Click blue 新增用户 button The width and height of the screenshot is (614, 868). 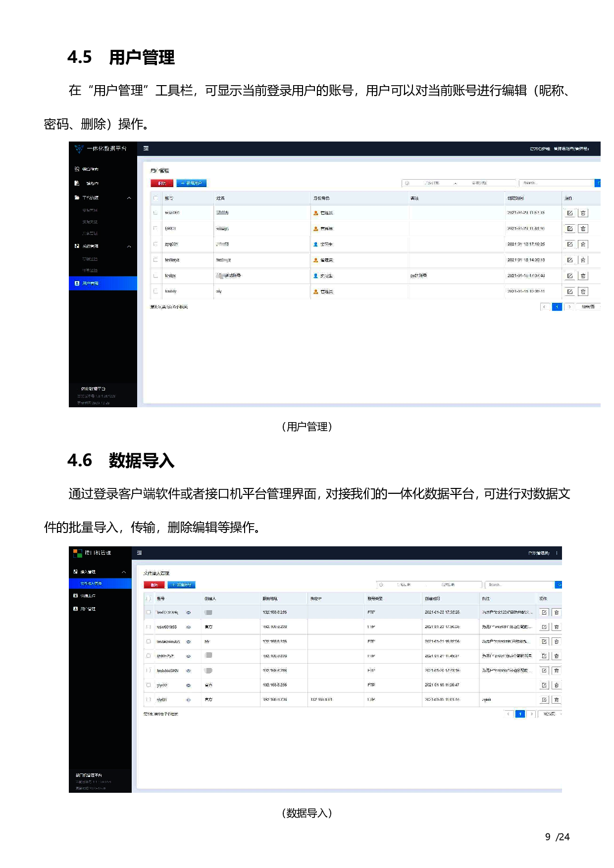[192, 184]
